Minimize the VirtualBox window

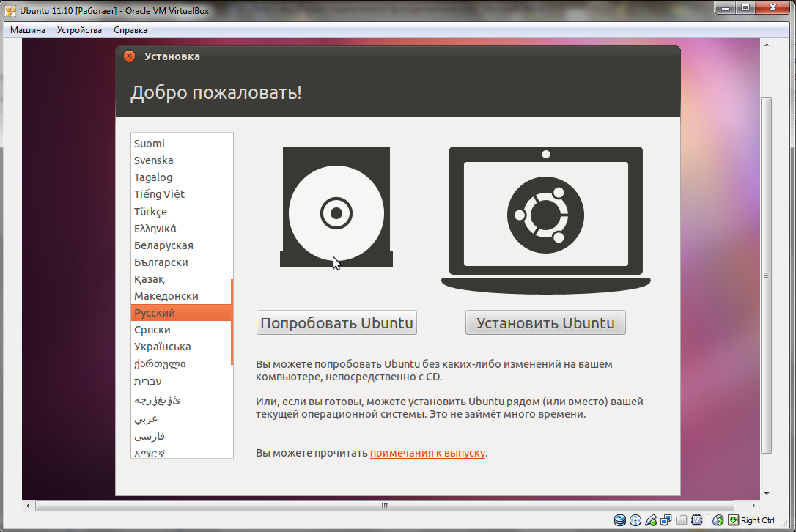(726, 7)
